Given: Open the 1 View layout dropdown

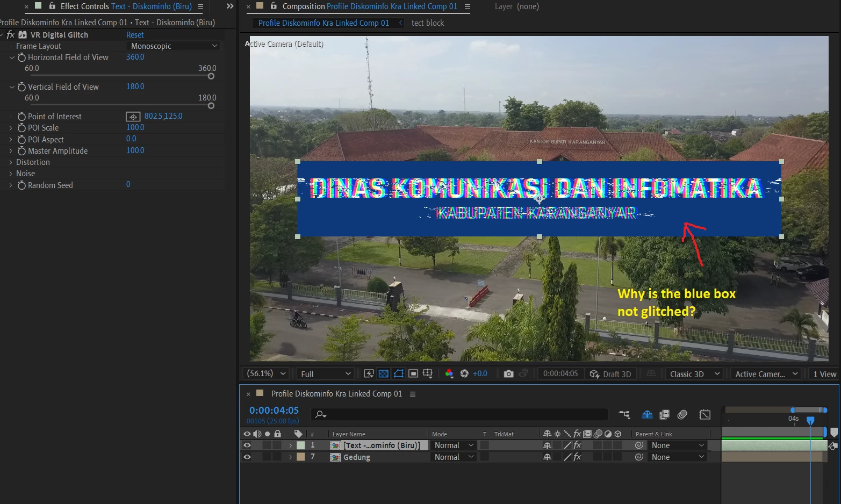Looking at the screenshot, I should tap(824, 374).
